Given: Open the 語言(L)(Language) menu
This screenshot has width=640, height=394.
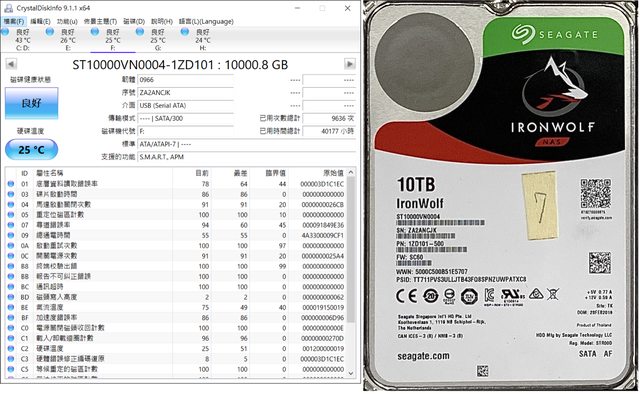Looking at the screenshot, I should [x=206, y=21].
